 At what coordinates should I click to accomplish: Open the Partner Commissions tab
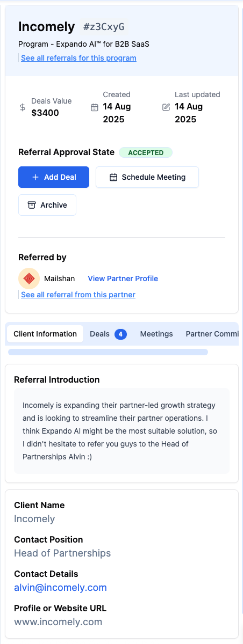(212, 334)
